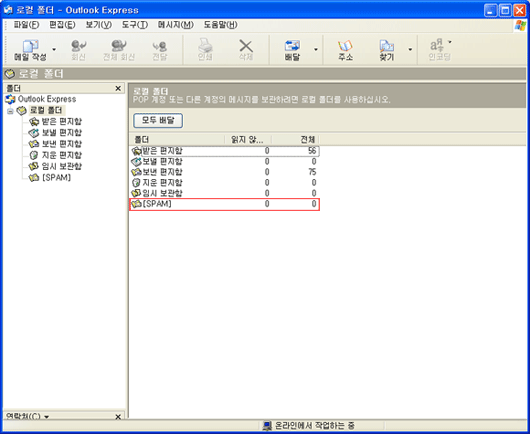
Task: Click the 폴더 column header
Action: point(177,140)
